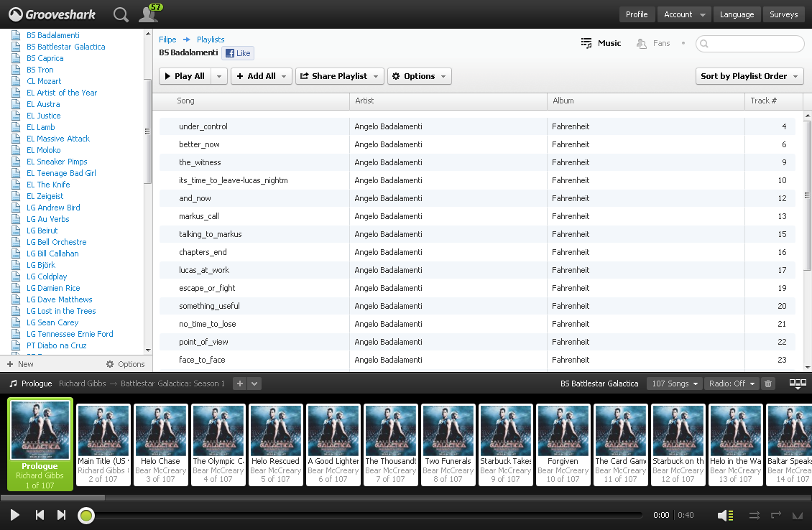
Task: Click sidebar scroll down arrow
Action: (x=148, y=350)
